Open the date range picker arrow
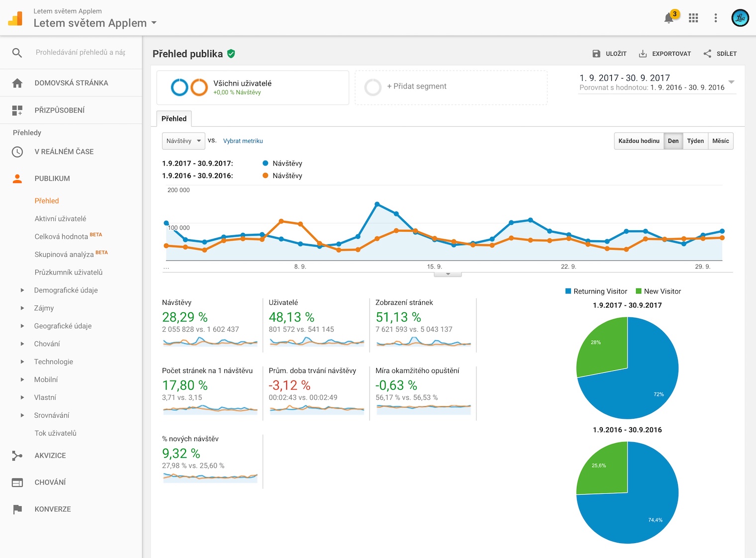This screenshot has width=756, height=558. tap(731, 82)
